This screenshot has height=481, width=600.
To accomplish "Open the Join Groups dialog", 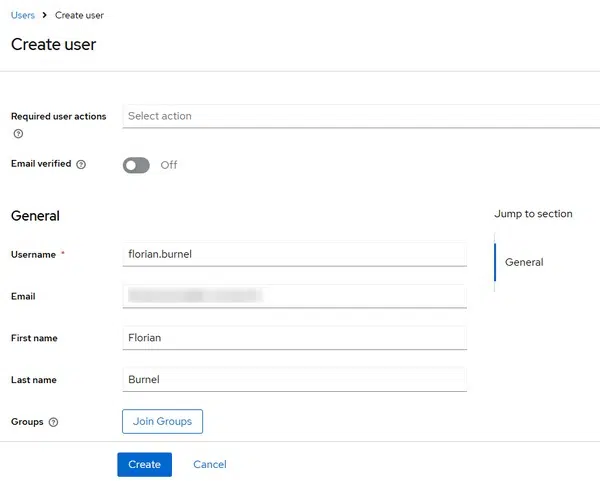I will [x=162, y=421].
